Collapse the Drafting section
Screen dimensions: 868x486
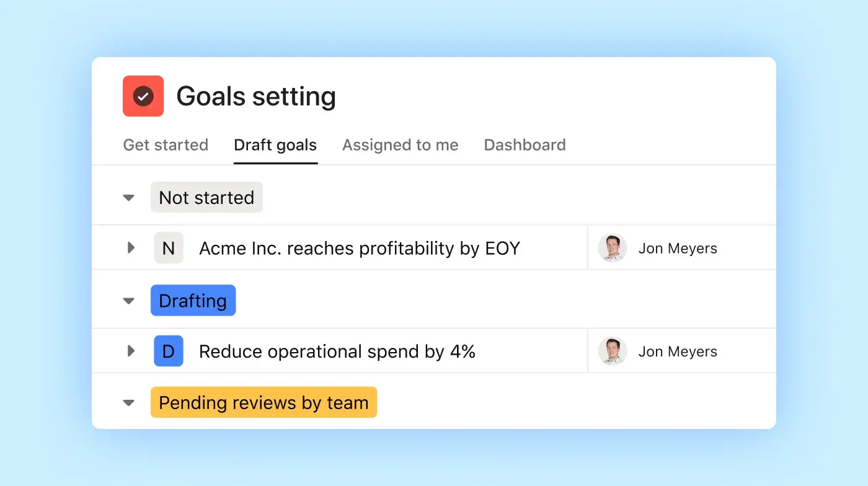click(128, 300)
